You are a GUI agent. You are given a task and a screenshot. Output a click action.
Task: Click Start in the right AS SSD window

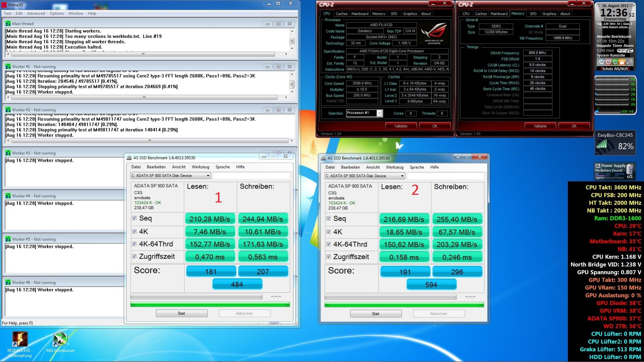376,314
